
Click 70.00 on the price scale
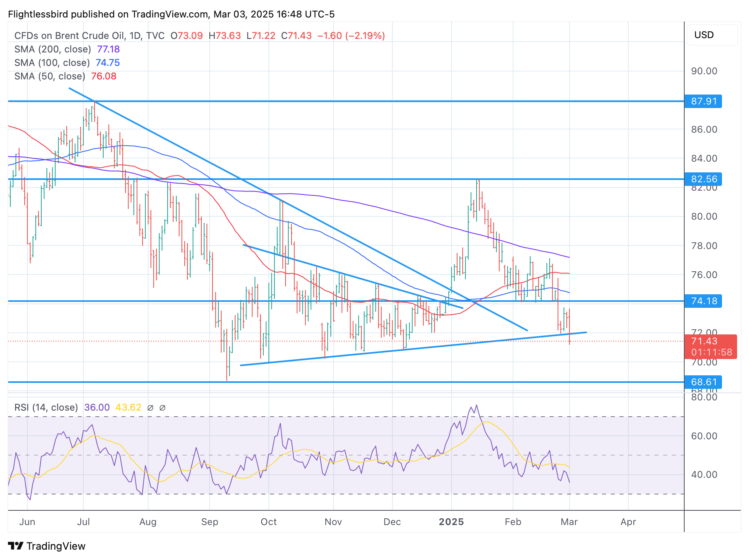coord(704,362)
